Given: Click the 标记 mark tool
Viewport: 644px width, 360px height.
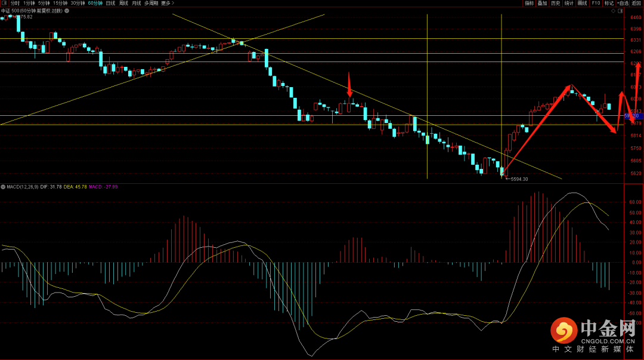Looking at the screenshot, I should click(609, 3).
